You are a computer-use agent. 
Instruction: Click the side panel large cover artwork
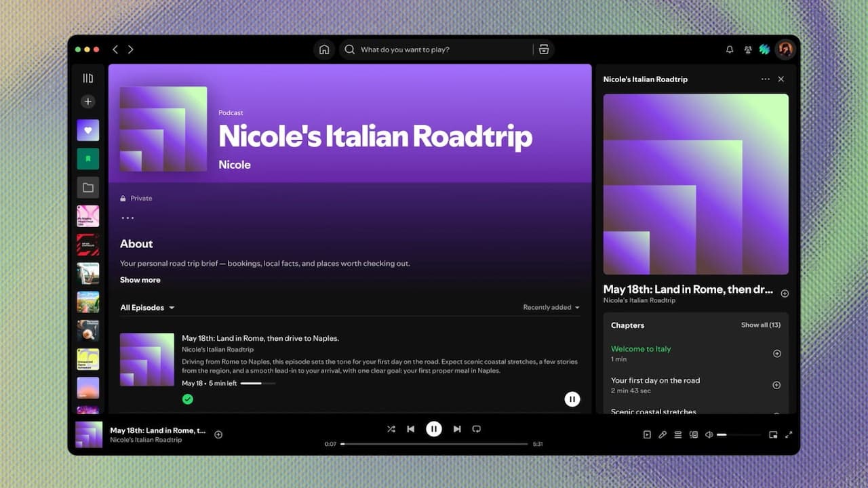[x=696, y=184]
